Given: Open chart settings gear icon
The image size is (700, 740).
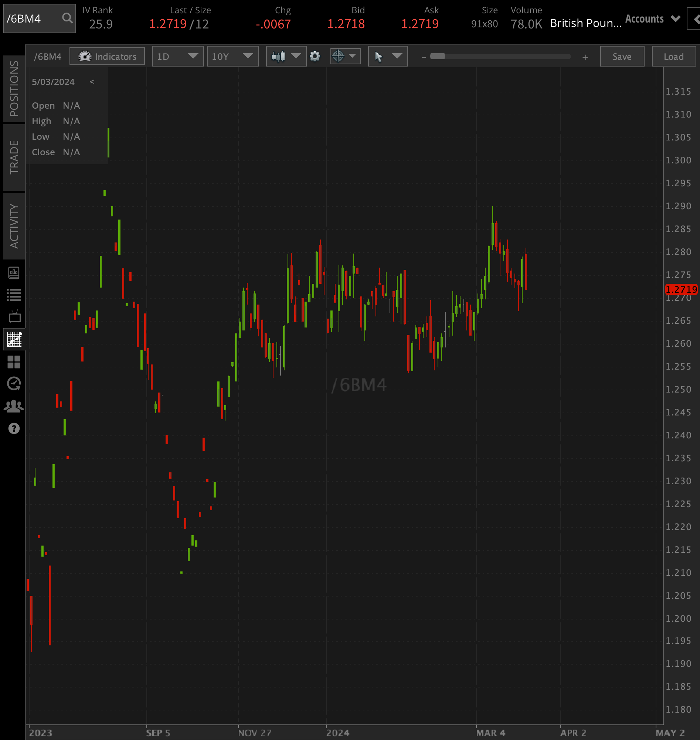Looking at the screenshot, I should click(x=315, y=56).
